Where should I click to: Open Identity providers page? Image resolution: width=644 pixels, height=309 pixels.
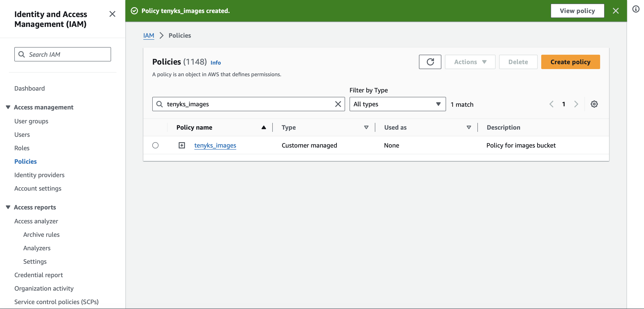click(39, 175)
